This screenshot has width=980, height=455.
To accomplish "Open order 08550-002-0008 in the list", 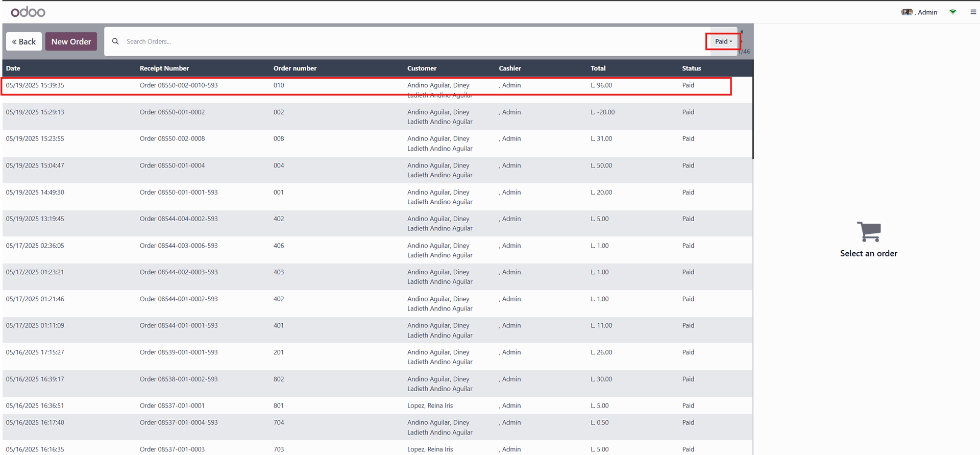I will (172, 139).
